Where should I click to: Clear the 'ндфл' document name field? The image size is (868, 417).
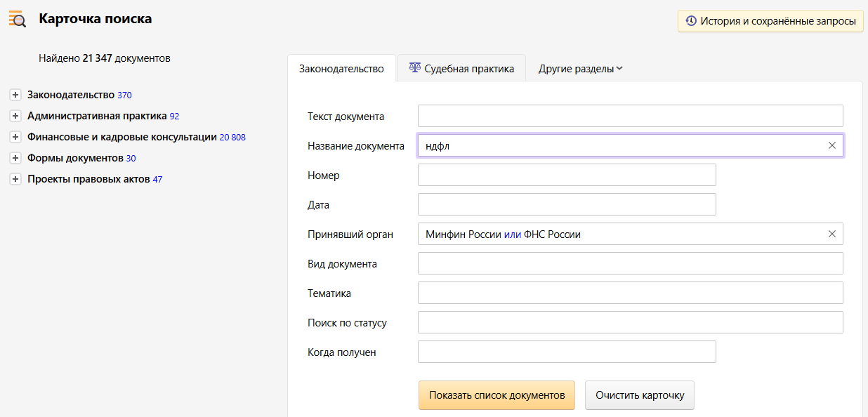point(832,145)
